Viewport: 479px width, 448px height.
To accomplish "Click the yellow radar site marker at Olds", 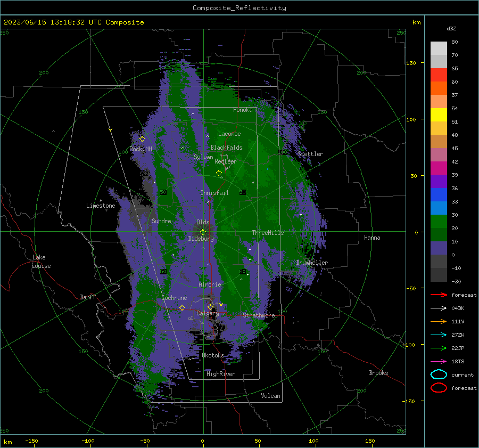I will click(x=203, y=232).
